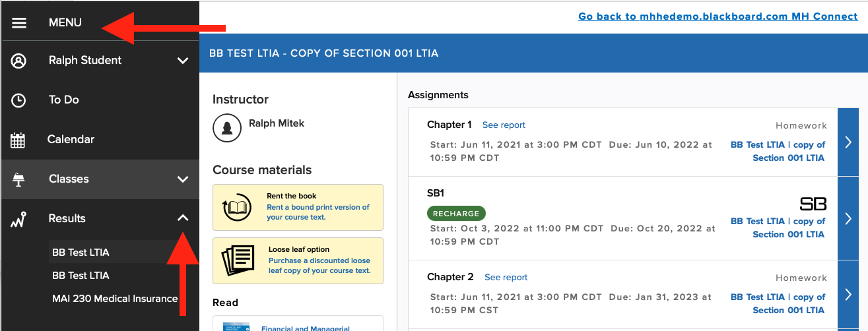Image resolution: width=868 pixels, height=331 pixels.
Task: Click the Ralph Student profile icon
Action: coord(19,61)
